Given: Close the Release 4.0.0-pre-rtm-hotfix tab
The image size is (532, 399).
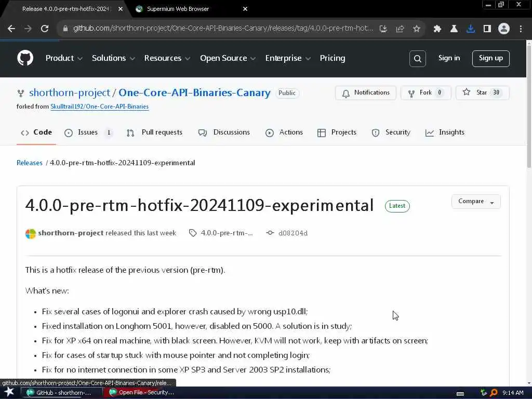Looking at the screenshot, I should click(121, 9).
